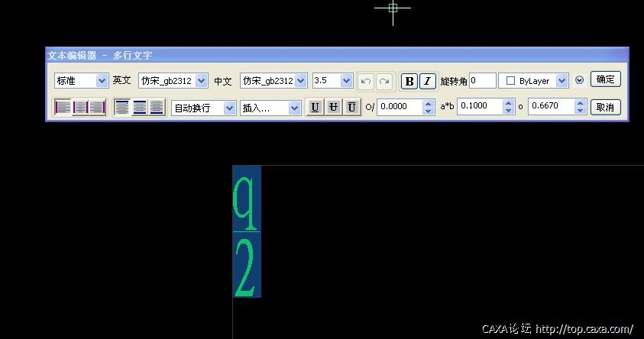The image size is (644, 339).
Task: Open the ByLayer color dropdown
Action: click(561, 81)
